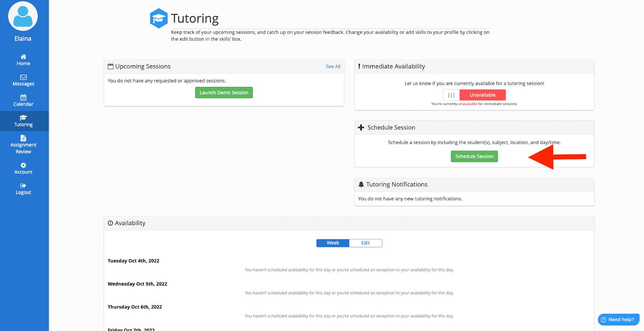644x331 pixels.
Task: Open the Calendar icon in sidebar
Action: 23,97
